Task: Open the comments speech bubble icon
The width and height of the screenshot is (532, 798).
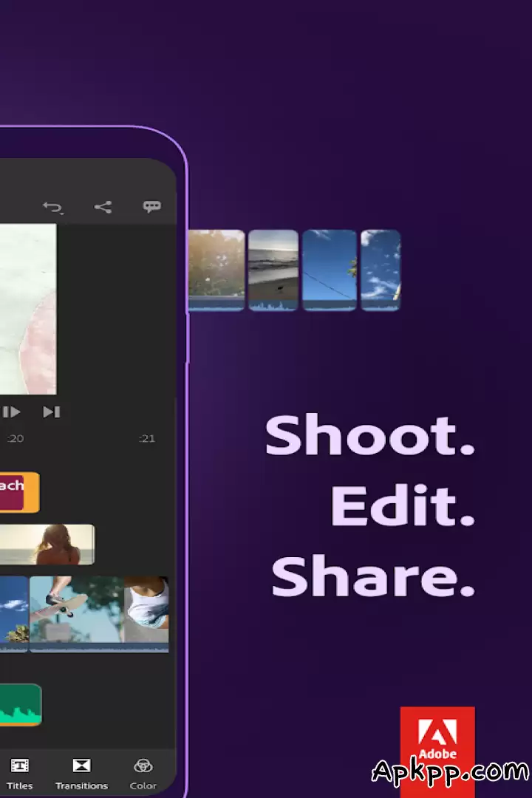Action: [x=151, y=206]
